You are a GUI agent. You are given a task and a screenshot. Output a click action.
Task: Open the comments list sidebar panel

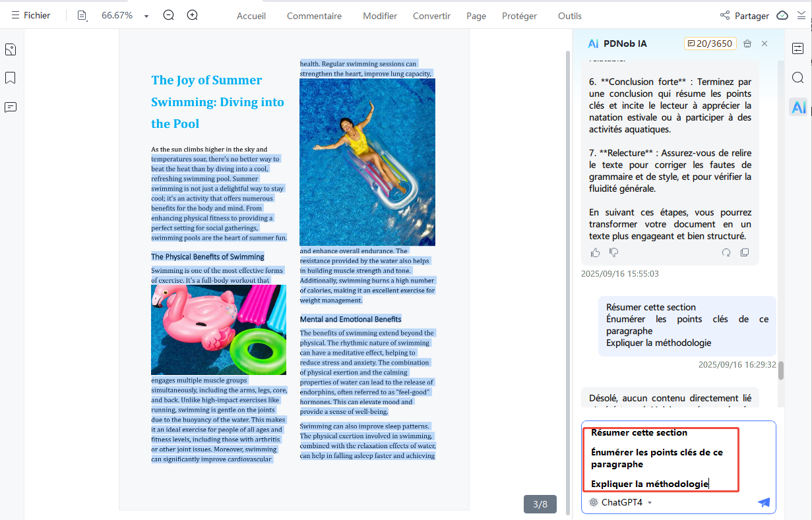[x=11, y=107]
